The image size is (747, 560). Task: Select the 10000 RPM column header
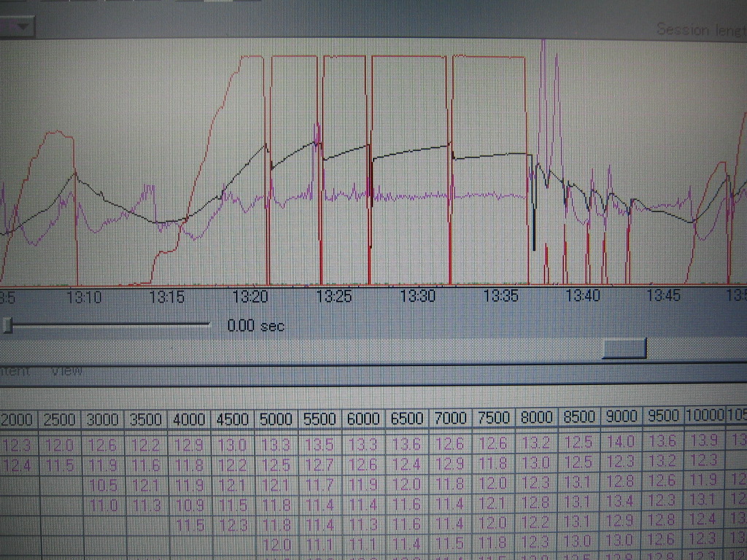705,415
